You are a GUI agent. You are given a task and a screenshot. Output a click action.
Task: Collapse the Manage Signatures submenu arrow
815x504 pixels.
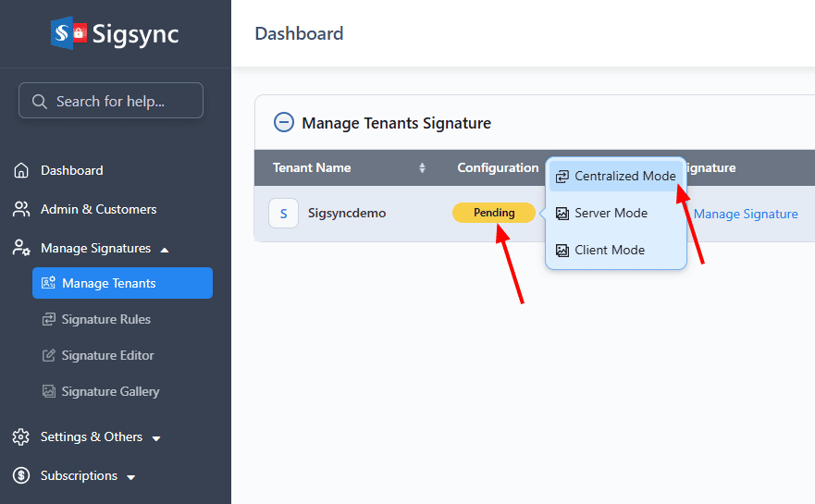pyautogui.click(x=165, y=249)
